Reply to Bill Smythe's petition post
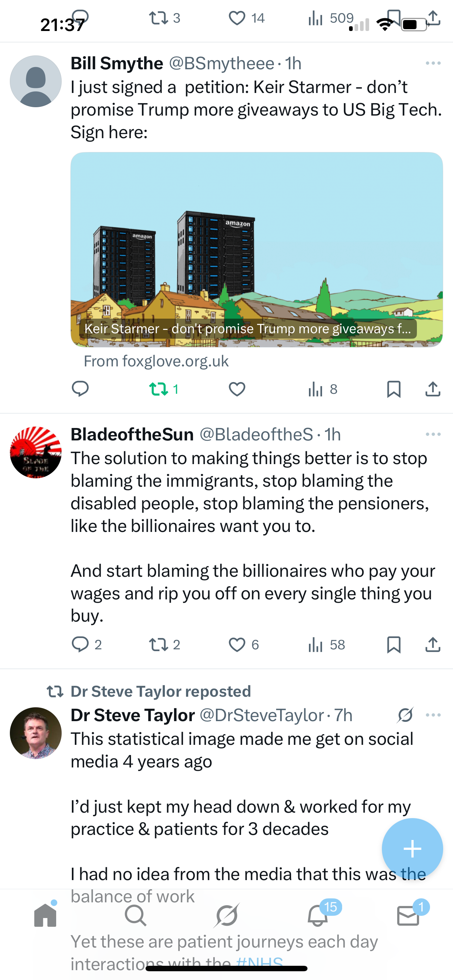The image size is (453, 980). click(80, 389)
